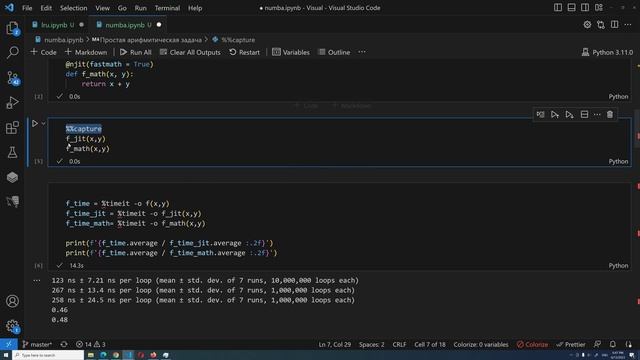Clear All Outputs of notebook
The width and height of the screenshot is (640, 360).
190,52
